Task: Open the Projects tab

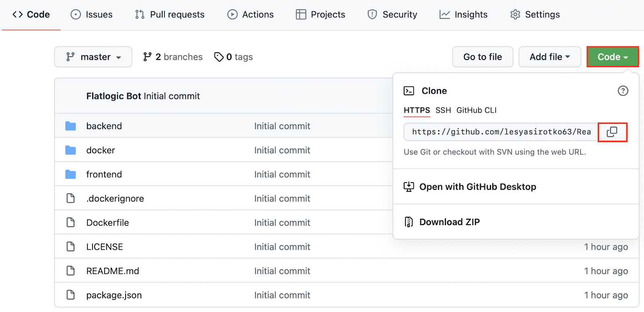Action: point(320,14)
